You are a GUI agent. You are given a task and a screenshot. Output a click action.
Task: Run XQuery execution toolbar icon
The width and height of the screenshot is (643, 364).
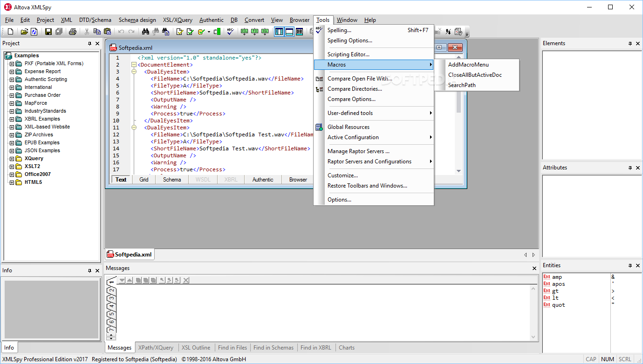click(x=265, y=32)
